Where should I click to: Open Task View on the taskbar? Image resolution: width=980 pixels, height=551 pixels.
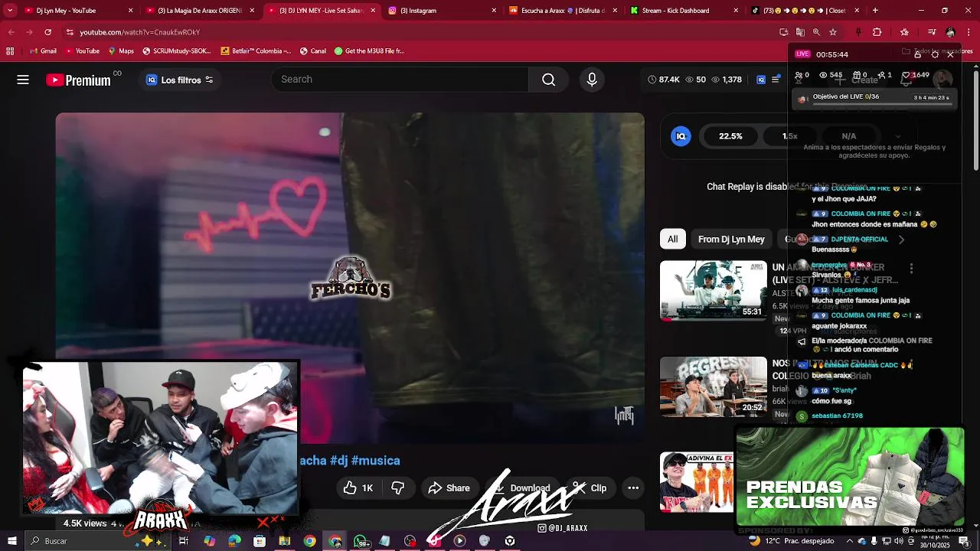(x=184, y=541)
